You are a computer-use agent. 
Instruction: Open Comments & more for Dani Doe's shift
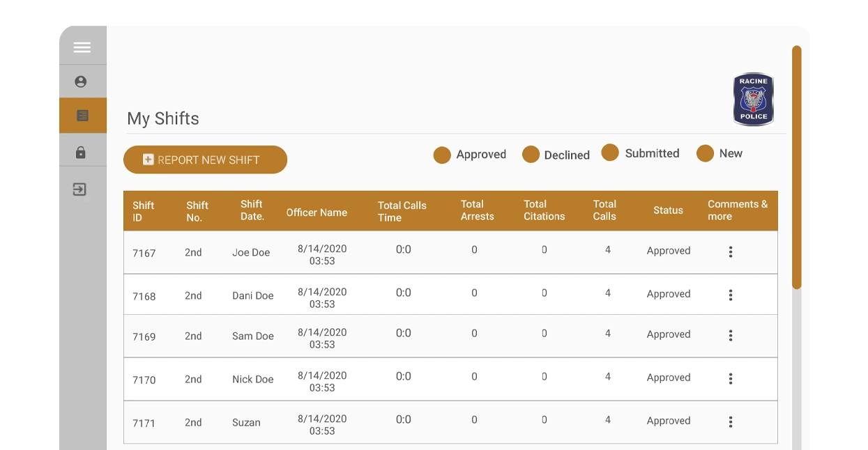tap(731, 294)
